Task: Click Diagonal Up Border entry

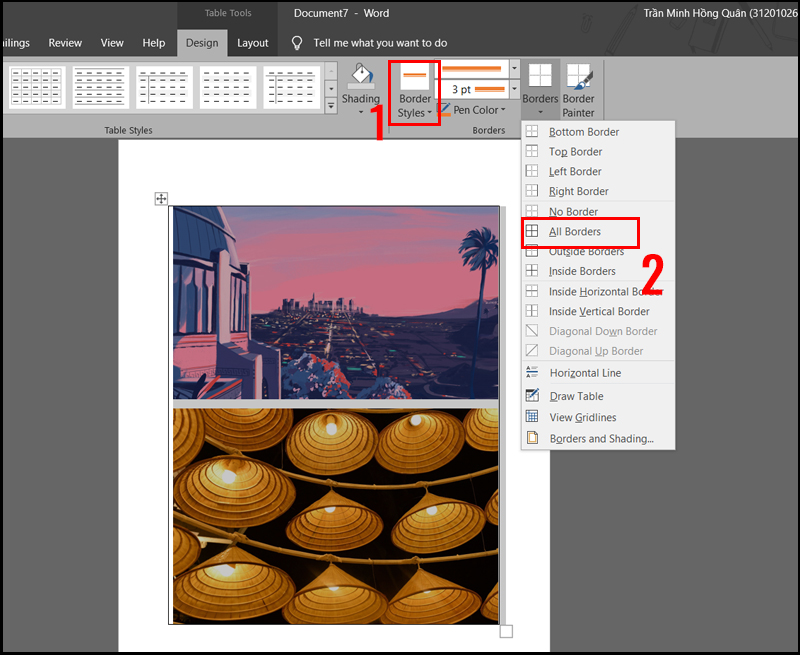Action: 598,351
